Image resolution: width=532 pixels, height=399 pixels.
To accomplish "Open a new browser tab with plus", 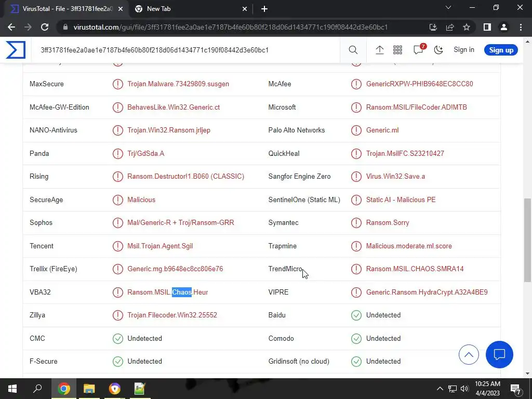I will coord(264,9).
